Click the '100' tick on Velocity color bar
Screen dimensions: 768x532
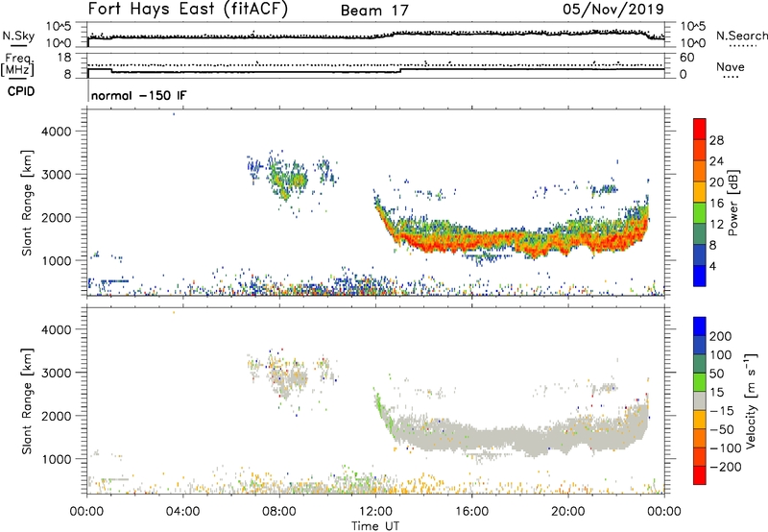[x=721, y=355]
